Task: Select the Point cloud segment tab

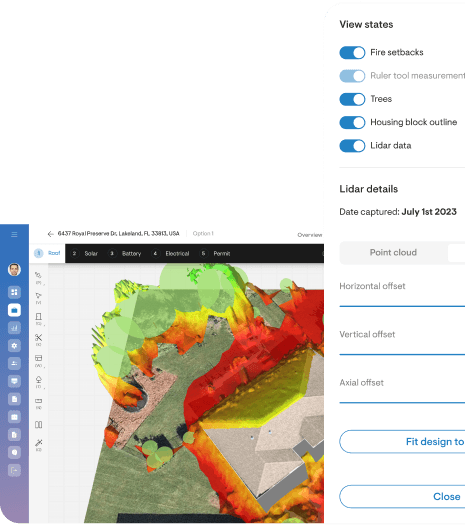Action: coord(393,252)
